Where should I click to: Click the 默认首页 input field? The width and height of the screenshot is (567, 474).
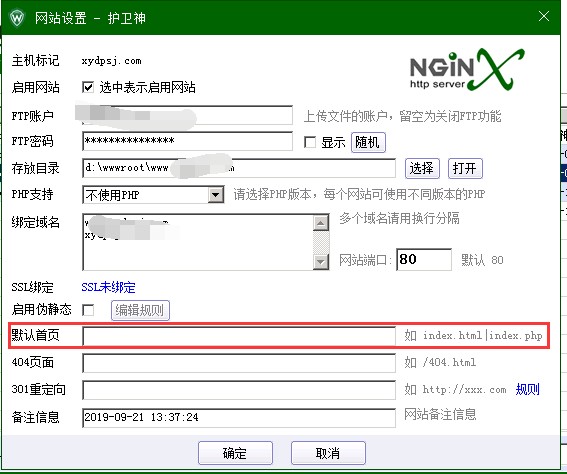[x=239, y=336]
